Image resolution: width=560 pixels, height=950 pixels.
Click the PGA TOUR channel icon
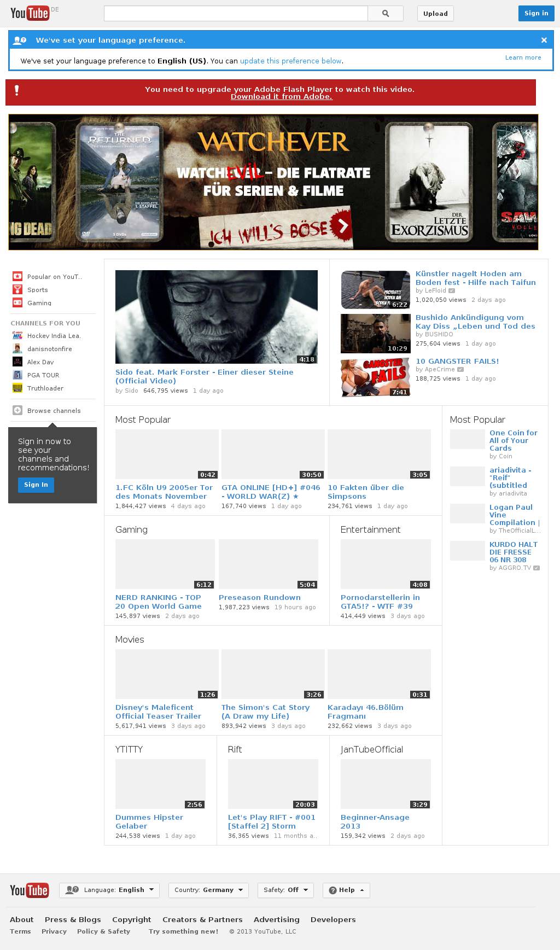point(17,375)
